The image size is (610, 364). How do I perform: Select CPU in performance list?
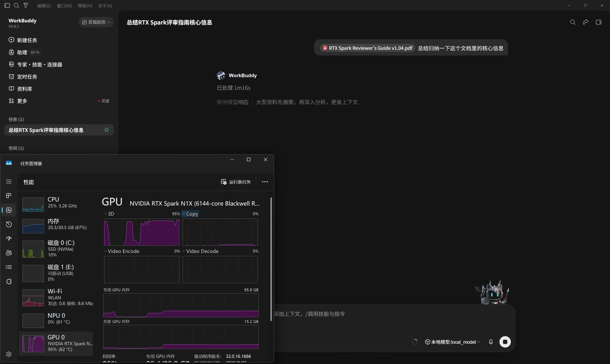[x=56, y=204]
